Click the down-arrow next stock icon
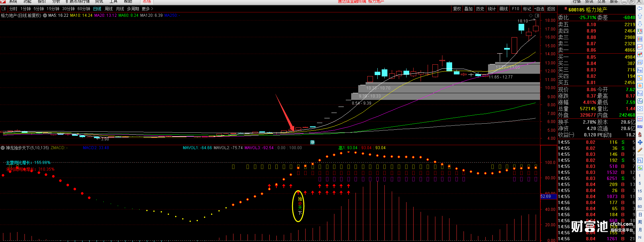The height and width of the screenshot is (242, 644). click(x=640, y=24)
